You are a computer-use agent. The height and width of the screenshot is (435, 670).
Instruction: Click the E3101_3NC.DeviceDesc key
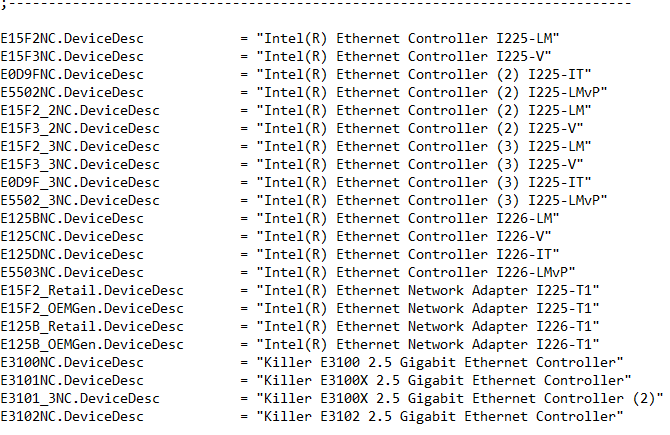(80, 398)
